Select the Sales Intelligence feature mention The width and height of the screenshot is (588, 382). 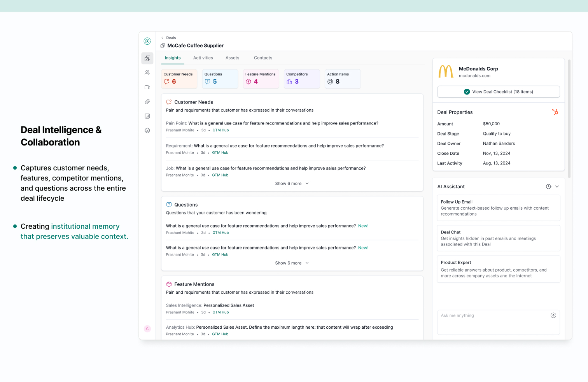click(x=292, y=308)
